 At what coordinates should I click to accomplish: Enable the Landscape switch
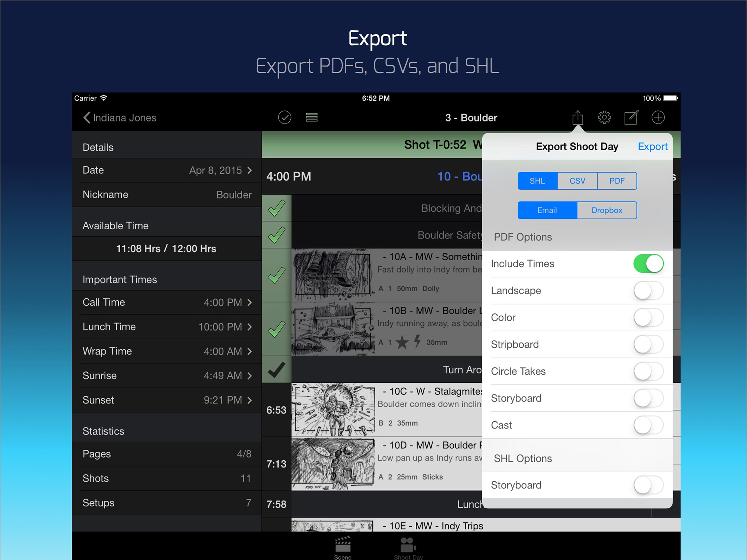[648, 291]
